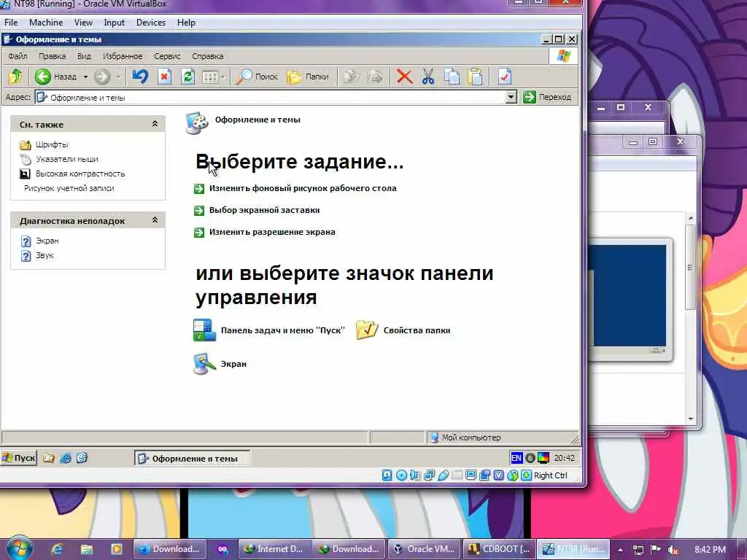
Task: Click the background window scrollbar down arrow
Action: click(691, 419)
